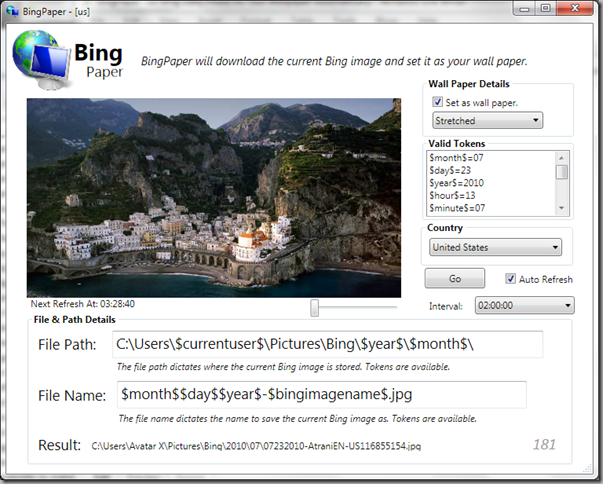Click the File Name input field
The width and height of the screenshot is (603, 484).
coord(321,394)
